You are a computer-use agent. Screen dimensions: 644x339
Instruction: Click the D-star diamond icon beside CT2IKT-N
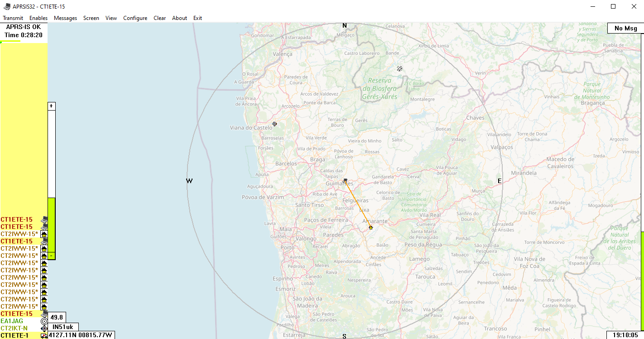[x=44, y=328]
